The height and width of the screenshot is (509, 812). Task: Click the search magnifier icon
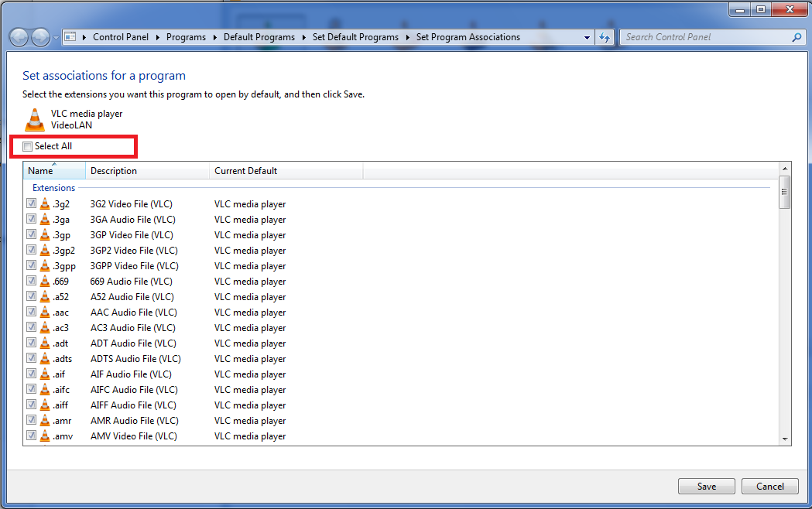pyautogui.click(x=797, y=37)
